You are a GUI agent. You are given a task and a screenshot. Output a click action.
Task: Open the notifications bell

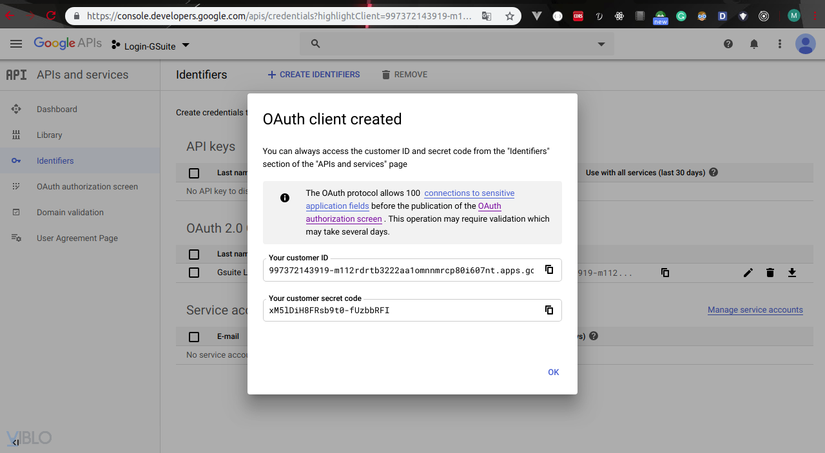(754, 44)
